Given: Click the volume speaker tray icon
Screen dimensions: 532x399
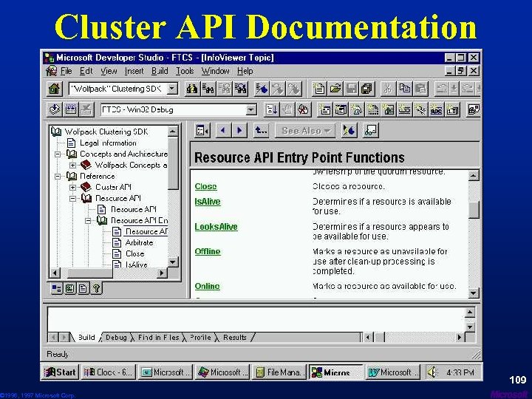Looking at the screenshot, I should pyautogui.click(x=432, y=372).
